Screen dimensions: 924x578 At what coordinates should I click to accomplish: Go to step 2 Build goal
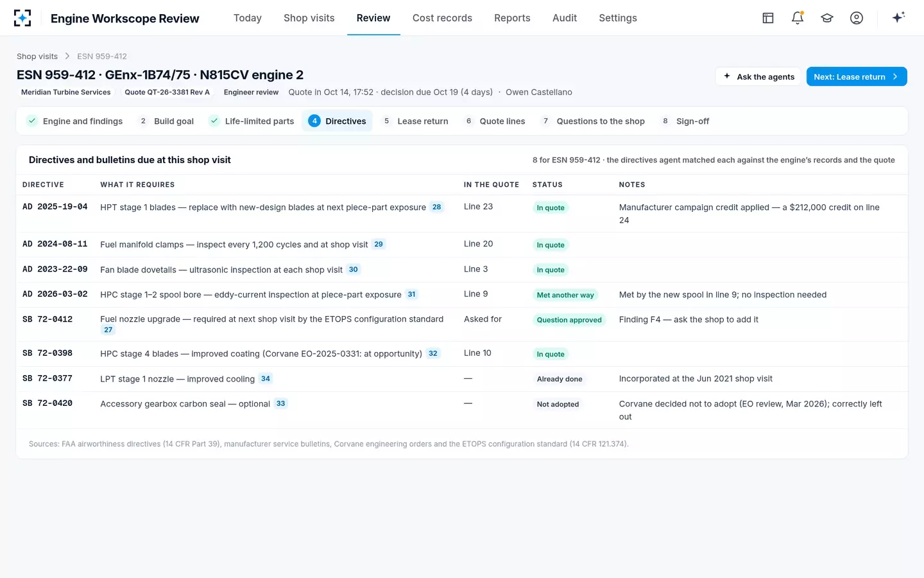pyautogui.click(x=166, y=121)
